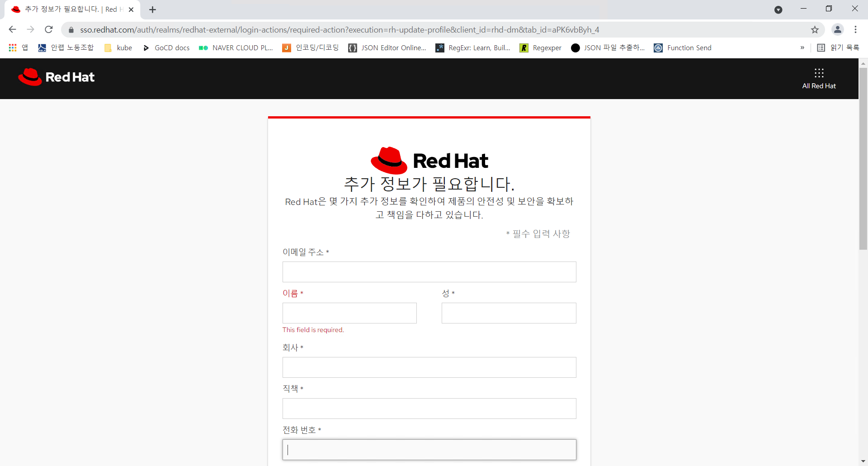Open the 안랩 노동조합 bookmark
The width and height of the screenshot is (868, 466).
66,48
